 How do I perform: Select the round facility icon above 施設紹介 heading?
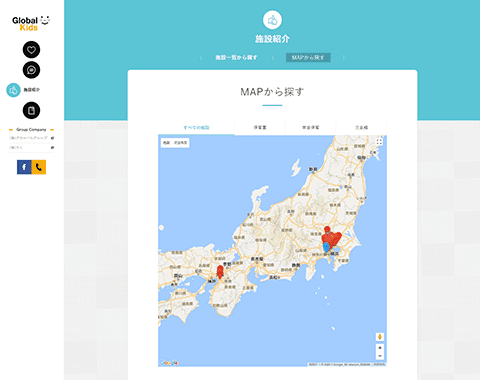(x=272, y=20)
